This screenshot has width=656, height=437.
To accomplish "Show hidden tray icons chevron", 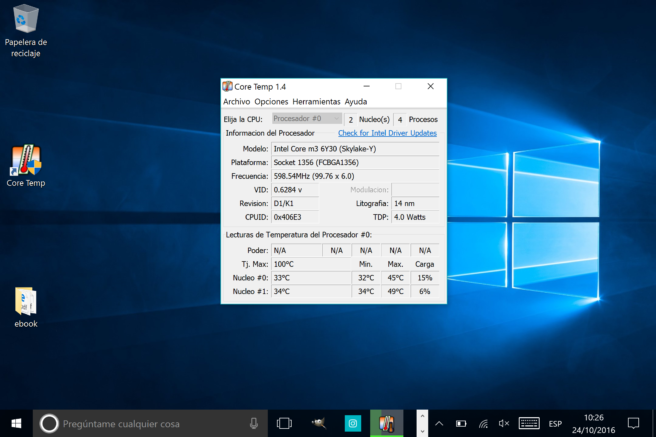I will (x=439, y=424).
